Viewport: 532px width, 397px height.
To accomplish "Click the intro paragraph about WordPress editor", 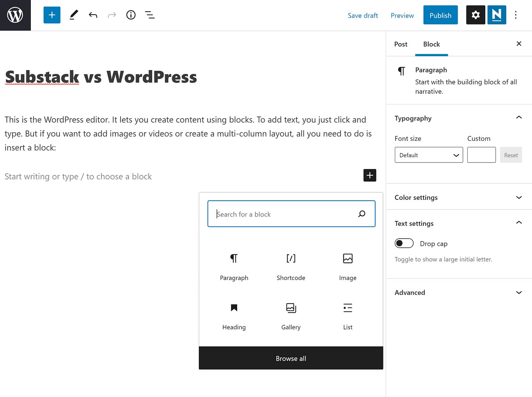I will (x=188, y=133).
